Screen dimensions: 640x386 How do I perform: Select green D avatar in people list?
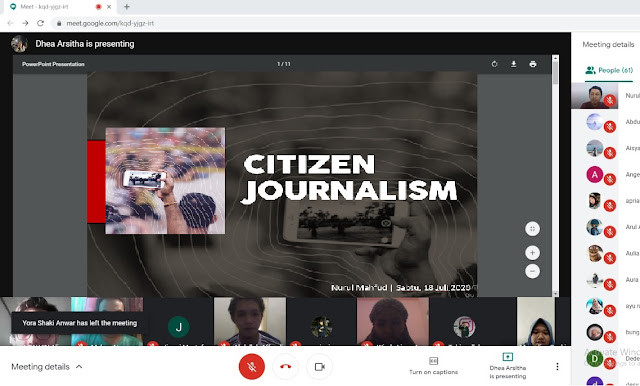click(x=595, y=359)
